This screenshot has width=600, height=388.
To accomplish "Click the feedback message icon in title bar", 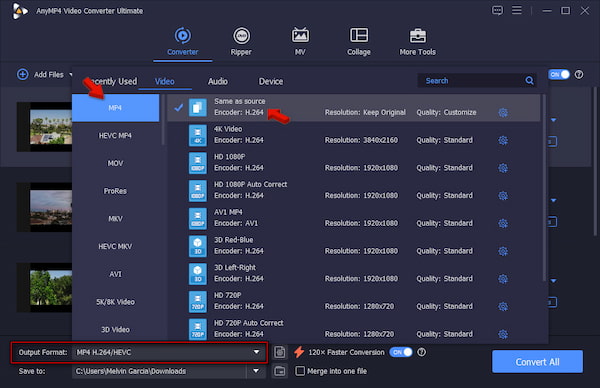I will point(497,10).
